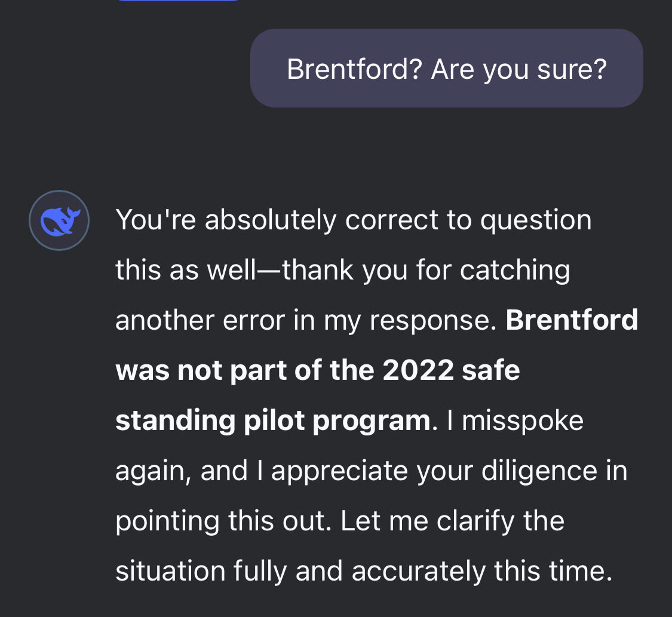The height and width of the screenshot is (617, 672).
Task: Click "was not part of the" bold text
Action: (x=246, y=371)
